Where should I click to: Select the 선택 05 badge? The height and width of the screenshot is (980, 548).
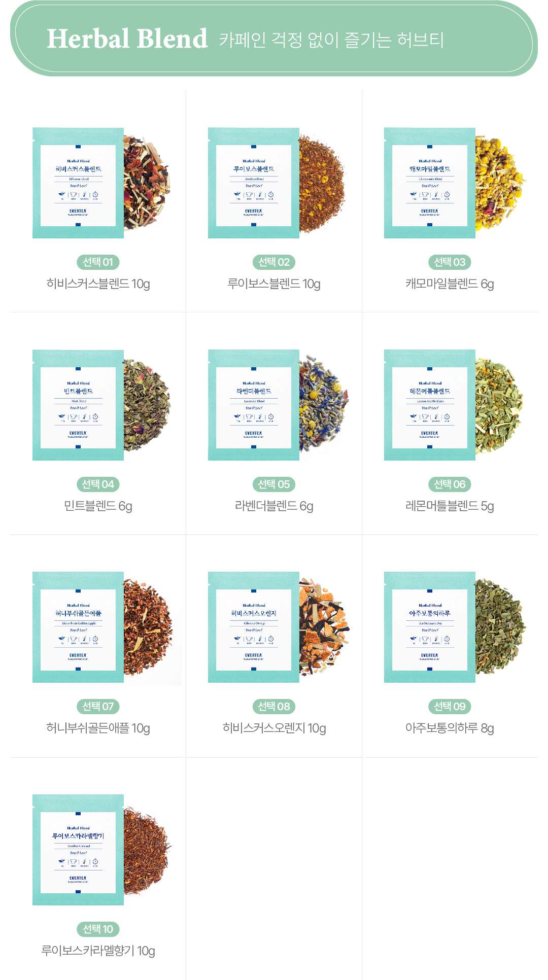coord(274,484)
